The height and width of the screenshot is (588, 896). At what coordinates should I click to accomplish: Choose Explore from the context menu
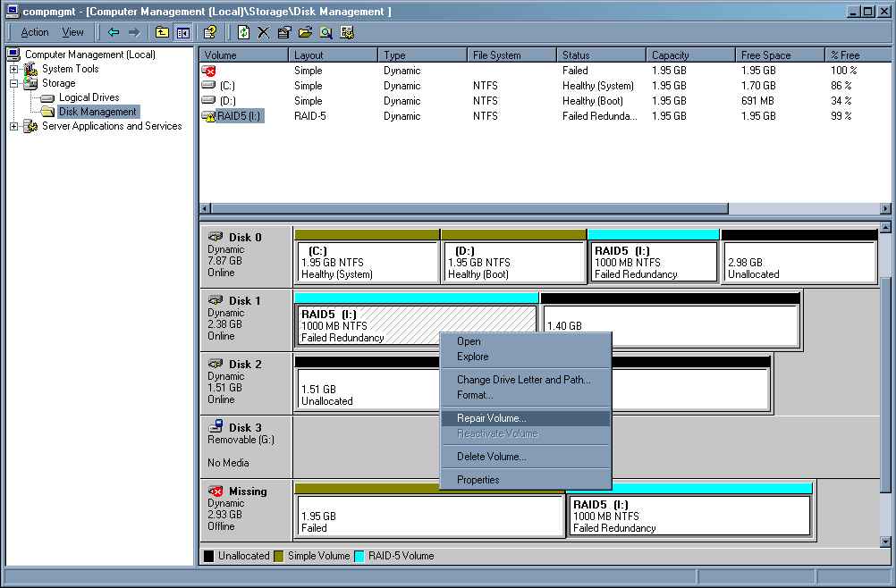(525, 357)
